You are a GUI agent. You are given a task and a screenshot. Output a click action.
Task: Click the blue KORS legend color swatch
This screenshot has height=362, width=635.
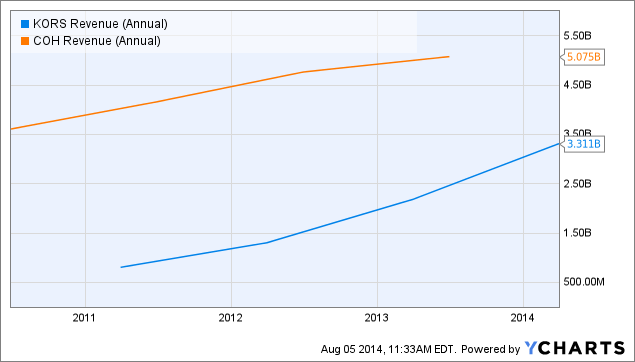[x=25, y=24]
